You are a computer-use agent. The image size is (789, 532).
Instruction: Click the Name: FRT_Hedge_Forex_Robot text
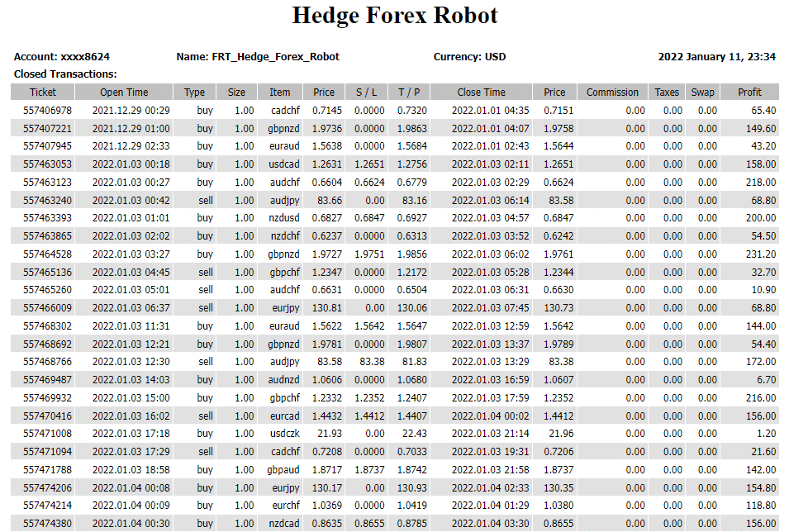258,57
